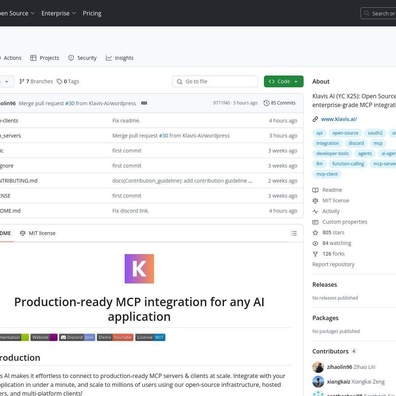The image size is (396, 396).
Task: Open the README outline list icon
Action: [294, 233]
